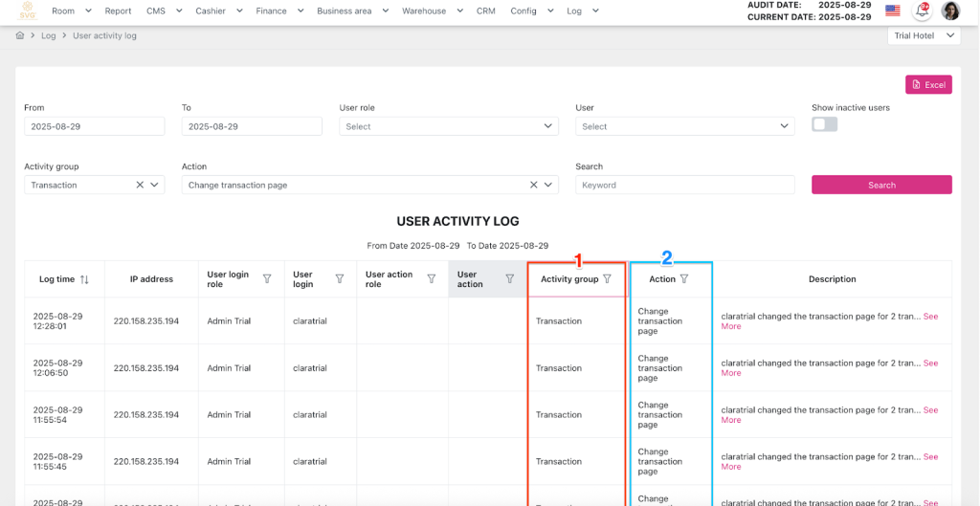Open the language flag selector

[892, 11]
